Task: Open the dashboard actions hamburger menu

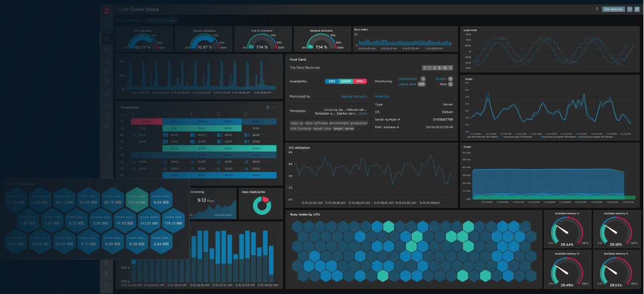Action: tap(630, 9)
